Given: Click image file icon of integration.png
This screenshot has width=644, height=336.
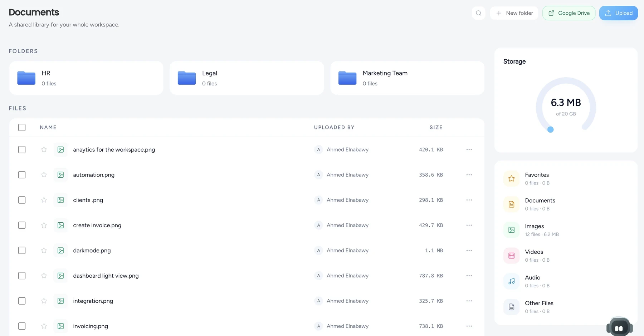Looking at the screenshot, I should point(61,301).
